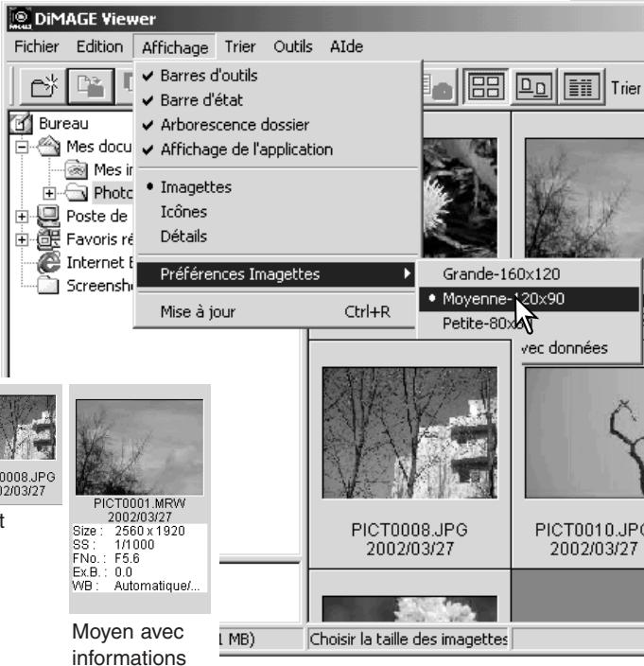This screenshot has height=666, width=644.
Task: Collapse the Mes documents tree node
Action: point(22,147)
